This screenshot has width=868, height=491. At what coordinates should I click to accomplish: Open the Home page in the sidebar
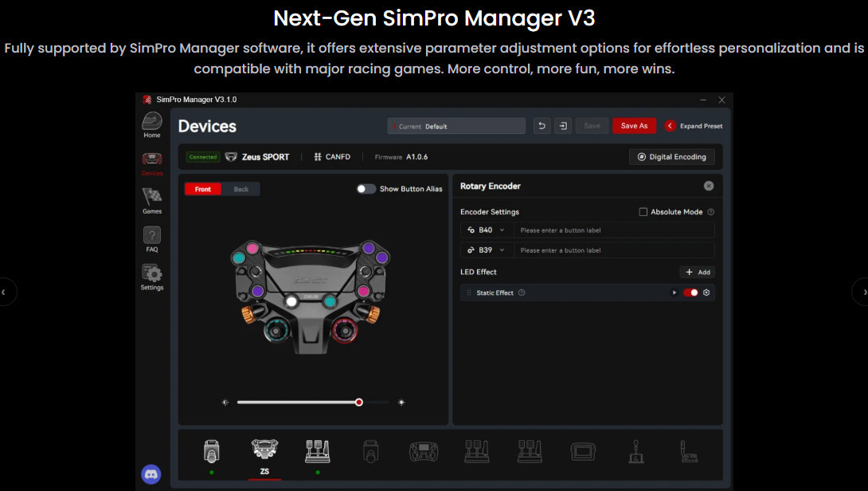pyautogui.click(x=151, y=125)
